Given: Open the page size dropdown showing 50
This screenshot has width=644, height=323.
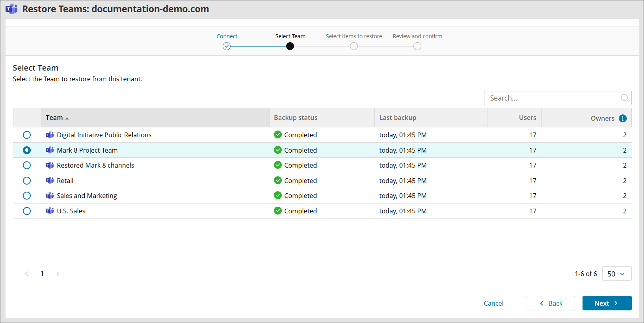Looking at the screenshot, I should pos(616,274).
